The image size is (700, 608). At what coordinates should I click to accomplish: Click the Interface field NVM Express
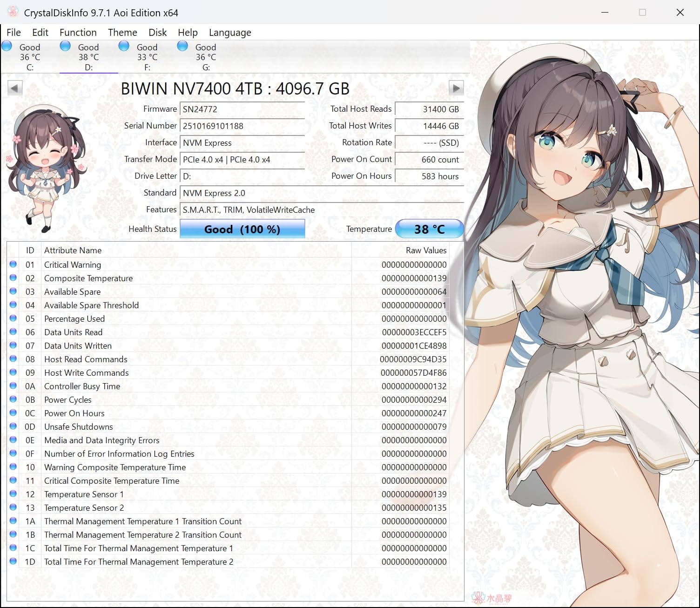click(242, 142)
